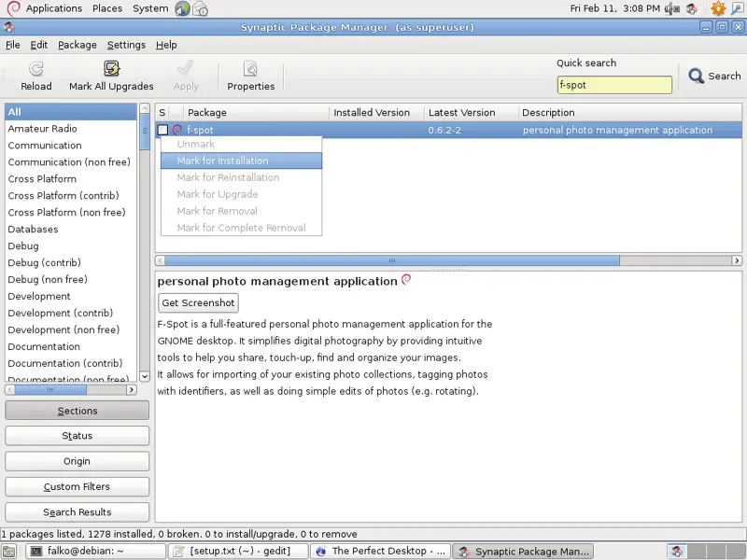Choose Mark for Upgrade in the context menu
The height and width of the screenshot is (560, 747).
point(242,194)
